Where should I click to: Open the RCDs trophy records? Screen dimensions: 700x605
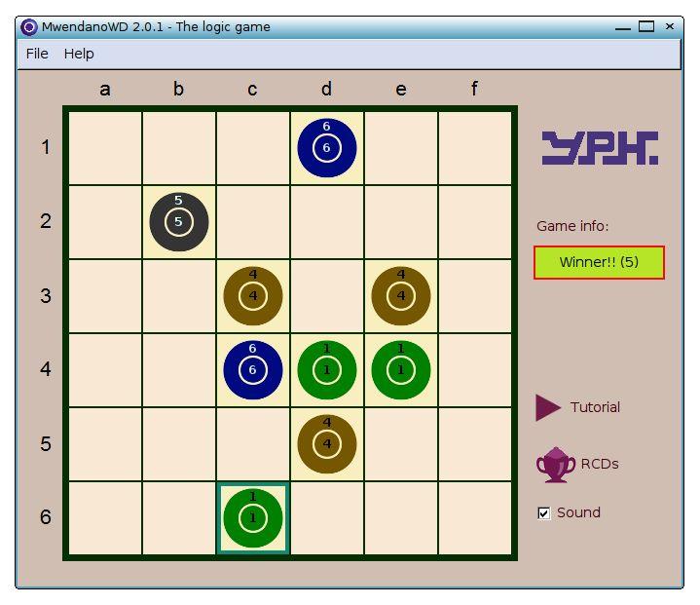[x=578, y=465]
